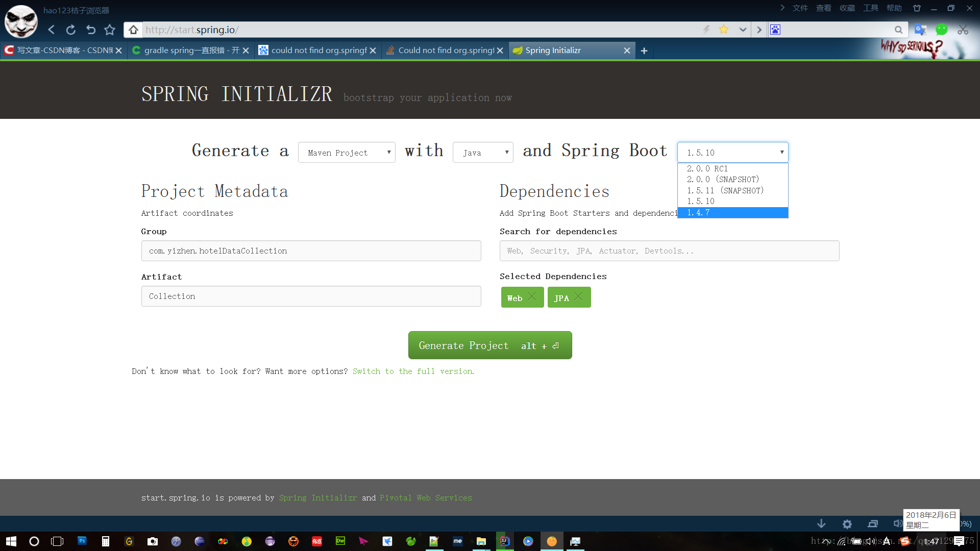
Task: Click the Baidu paw search engine icon
Action: 775,30
